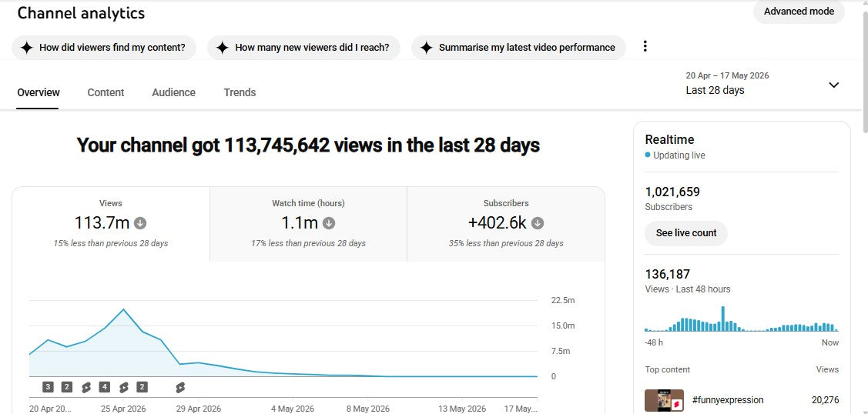Click the Shorts marker icon near 29 Apr
This screenshot has height=414, width=868.
[x=180, y=387]
